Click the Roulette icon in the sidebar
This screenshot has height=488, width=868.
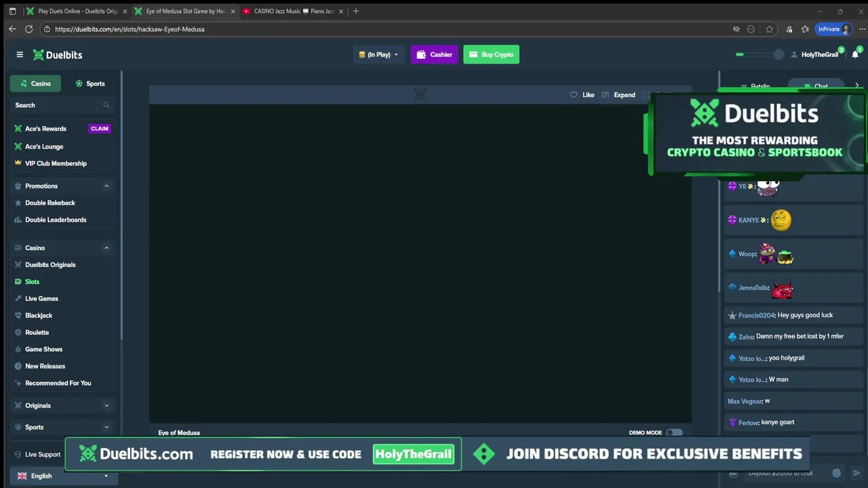coord(18,333)
